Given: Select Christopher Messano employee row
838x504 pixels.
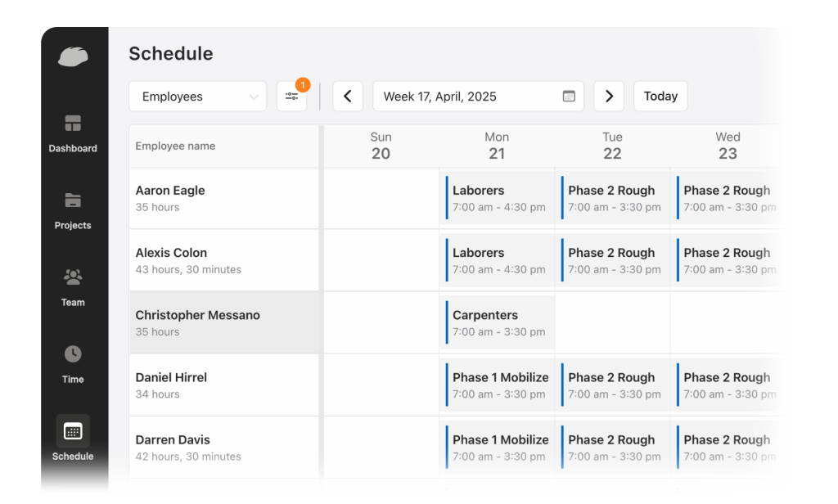Looking at the screenshot, I should tap(223, 323).
